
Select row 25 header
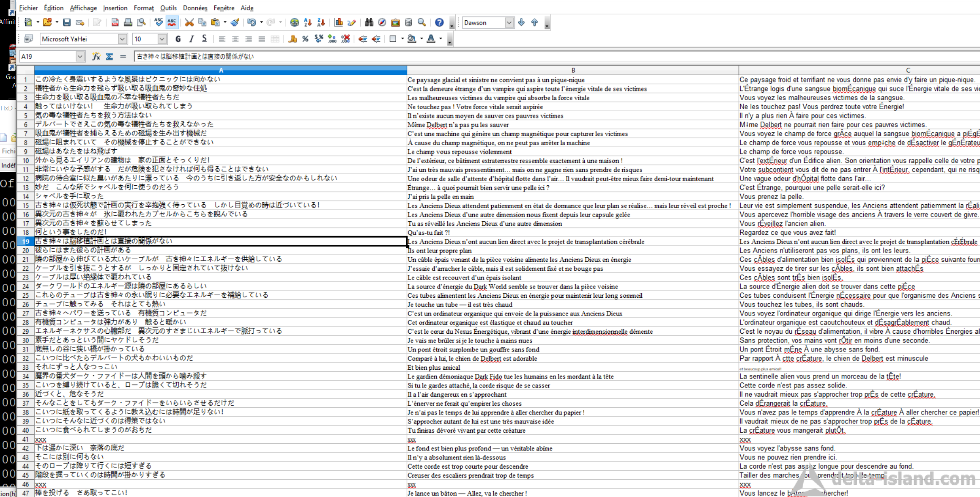pyautogui.click(x=25, y=295)
